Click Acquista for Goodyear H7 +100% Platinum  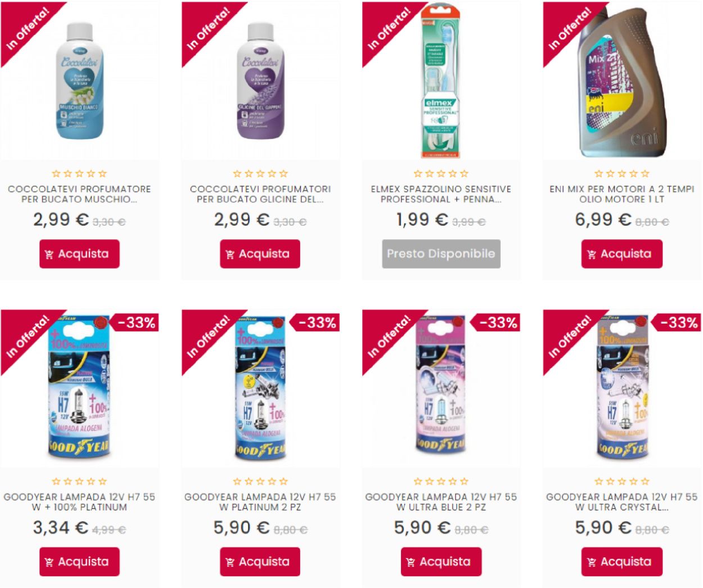[x=79, y=562]
